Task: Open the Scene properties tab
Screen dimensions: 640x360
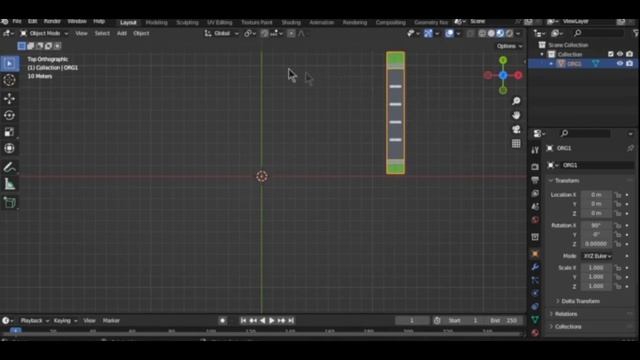Action: pyautogui.click(x=535, y=207)
